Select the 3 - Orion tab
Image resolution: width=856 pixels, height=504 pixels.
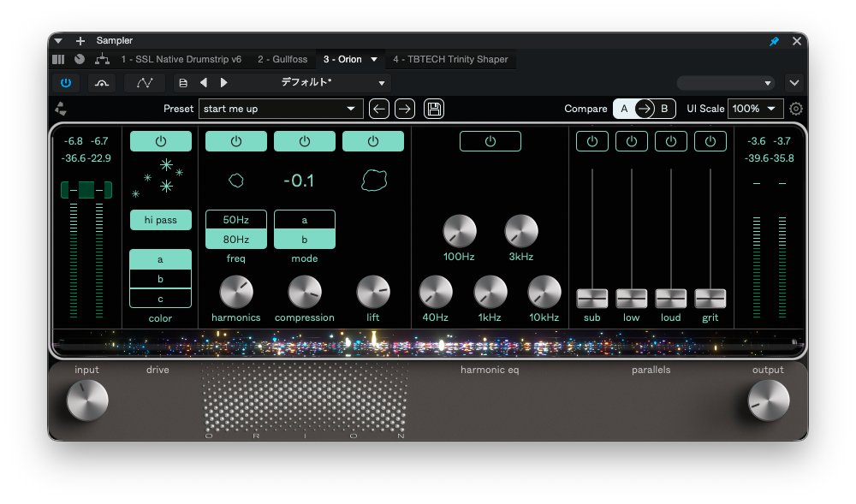point(342,59)
